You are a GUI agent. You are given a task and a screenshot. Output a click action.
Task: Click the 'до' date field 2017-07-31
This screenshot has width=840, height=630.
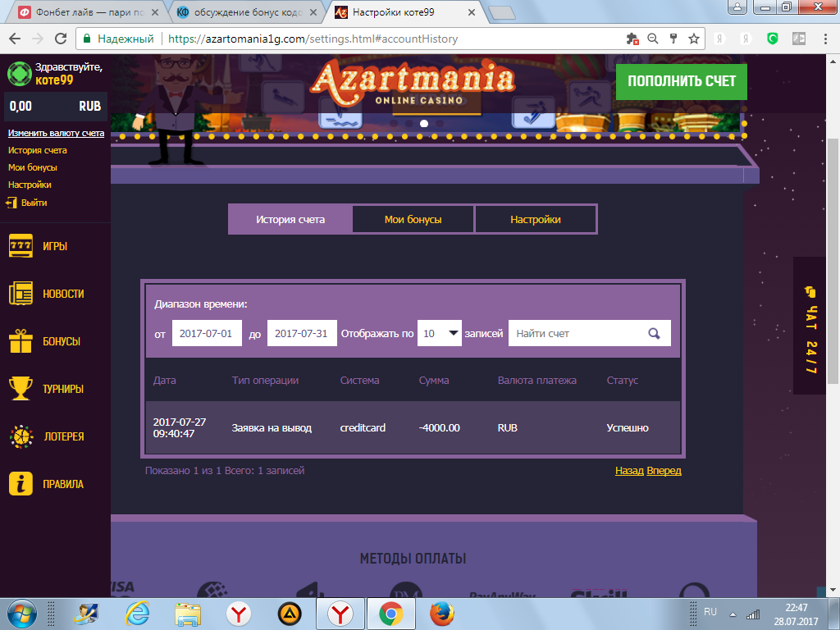(302, 333)
